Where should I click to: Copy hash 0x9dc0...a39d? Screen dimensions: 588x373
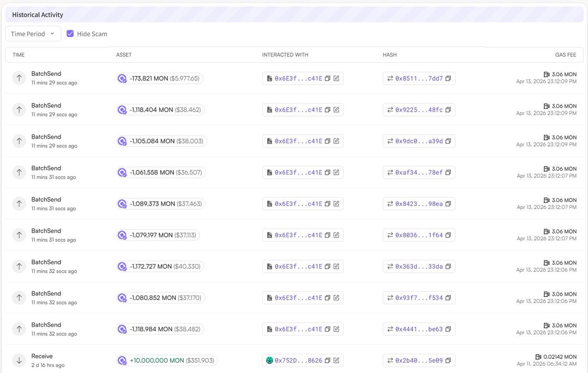point(448,141)
